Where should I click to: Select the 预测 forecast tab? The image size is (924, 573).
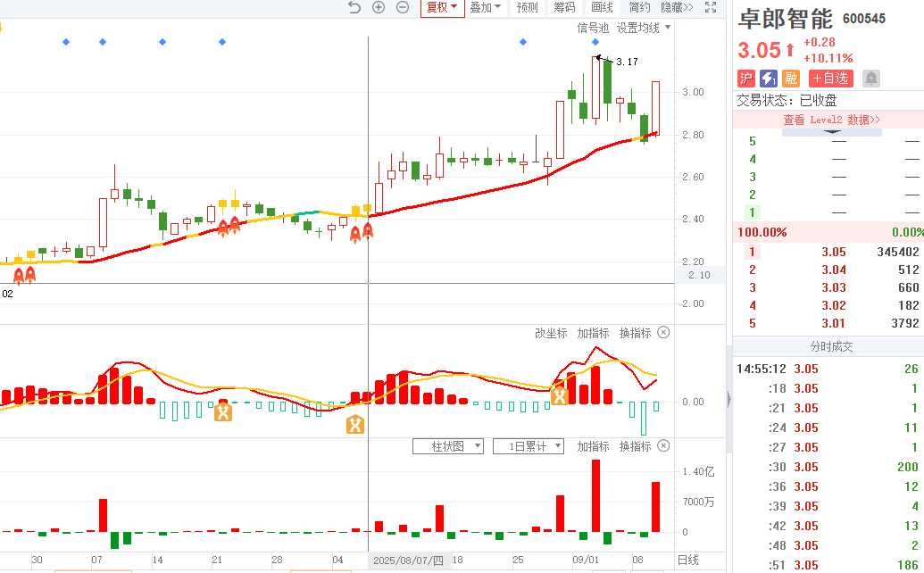528,7
